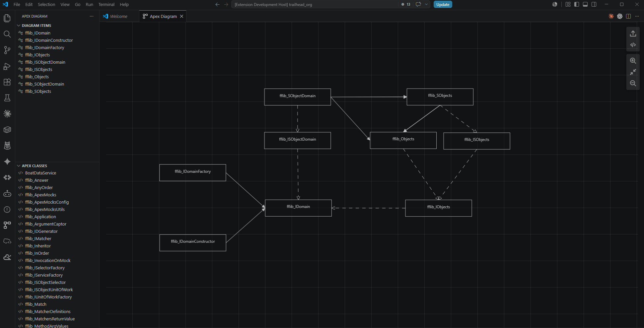This screenshot has width=644, height=328.
Task: Select fflib_IDomain in Diagram Items
Action: pyautogui.click(x=38, y=33)
